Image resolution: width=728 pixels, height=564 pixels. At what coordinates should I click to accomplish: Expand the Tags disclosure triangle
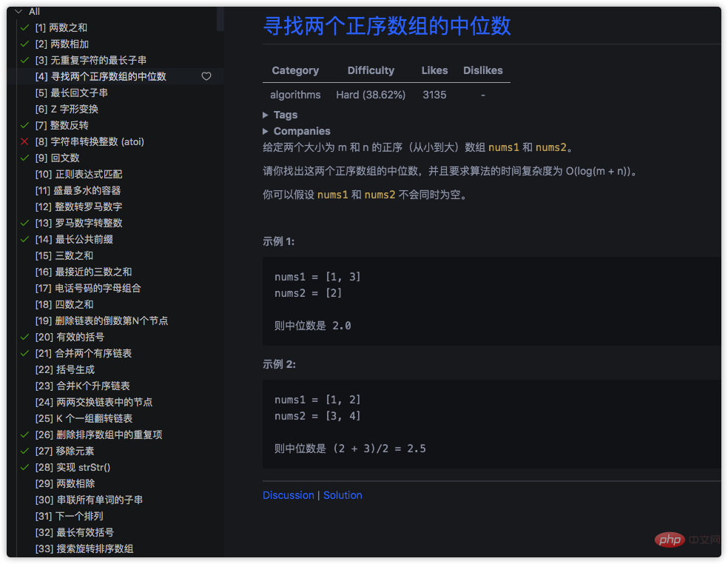[x=266, y=115]
